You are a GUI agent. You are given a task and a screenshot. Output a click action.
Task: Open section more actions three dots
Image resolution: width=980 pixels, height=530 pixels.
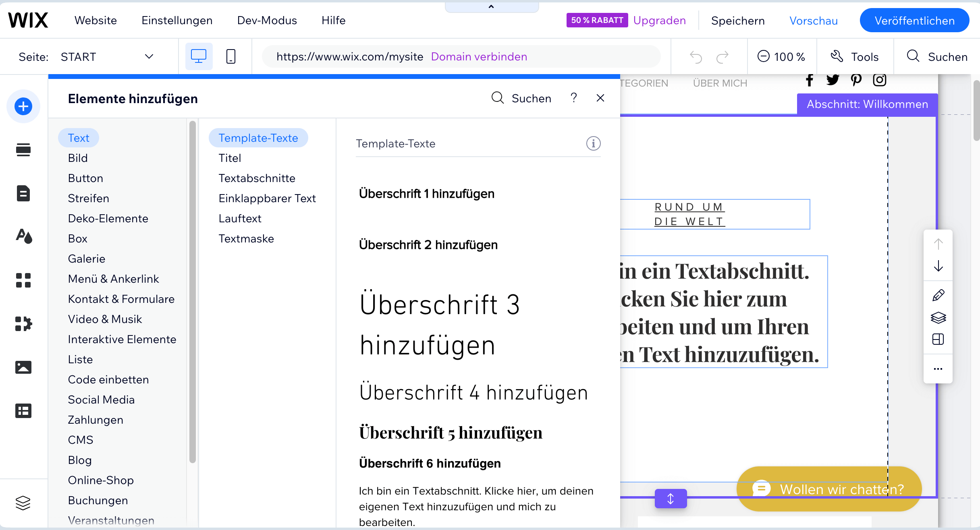coord(938,369)
